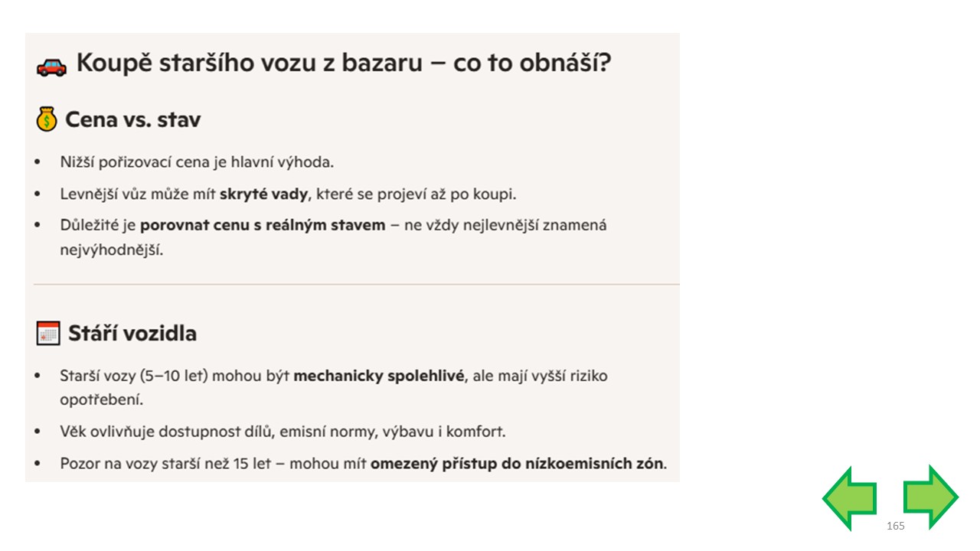The image size is (980, 551).
Task: Click the bullet Nižší pořizovací cena je hlavní výhoda
Action: click(198, 162)
